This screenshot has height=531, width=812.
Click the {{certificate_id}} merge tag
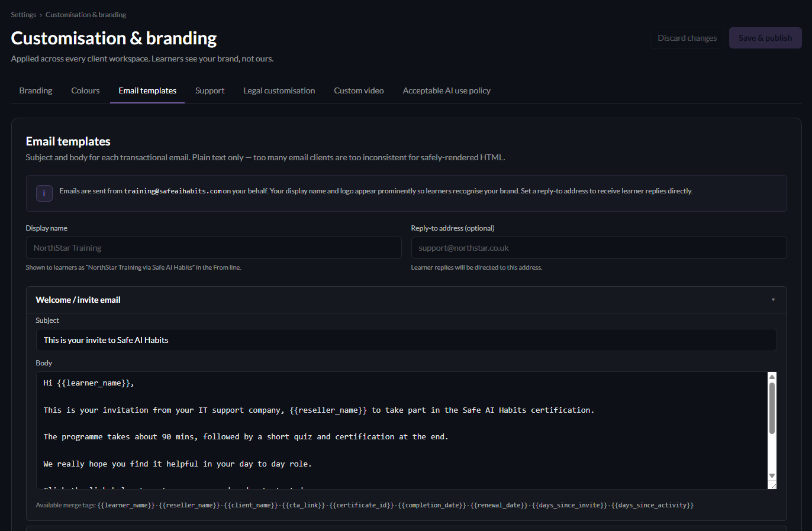362,505
